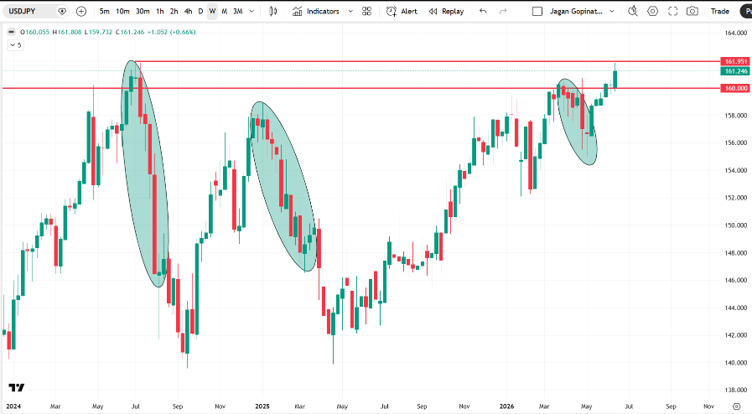The image size is (752, 414).
Task: Select the 30m timeframe
Action: 142,11
